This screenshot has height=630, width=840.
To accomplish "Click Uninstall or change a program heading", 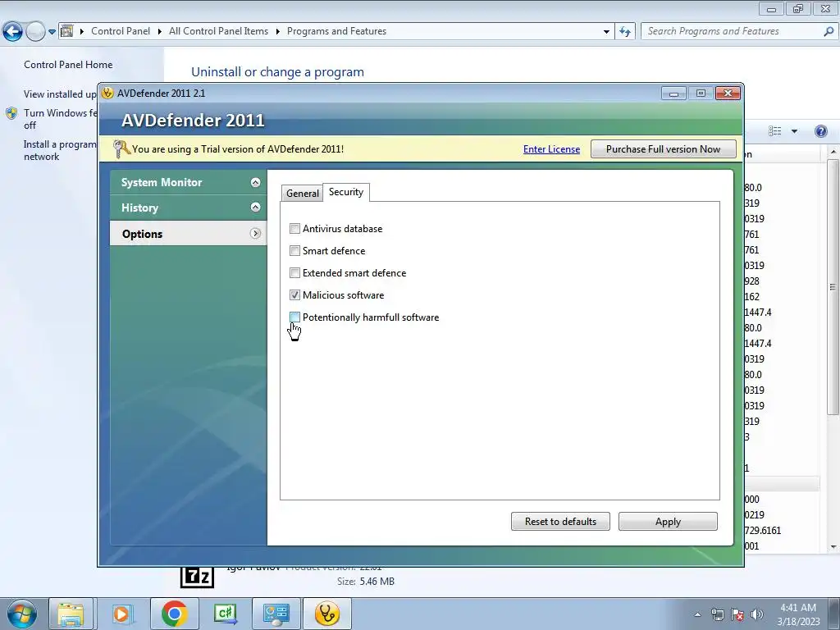I will pos(277,72).
